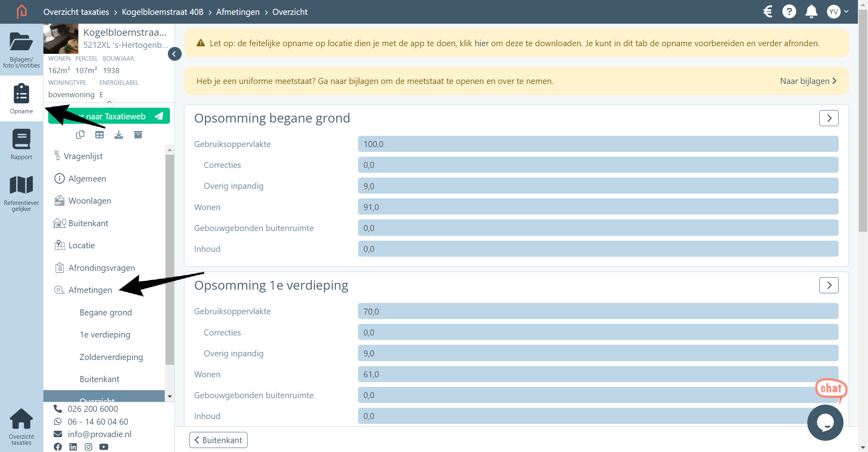Open the Buitenkant section with house icon

[81, 223]
